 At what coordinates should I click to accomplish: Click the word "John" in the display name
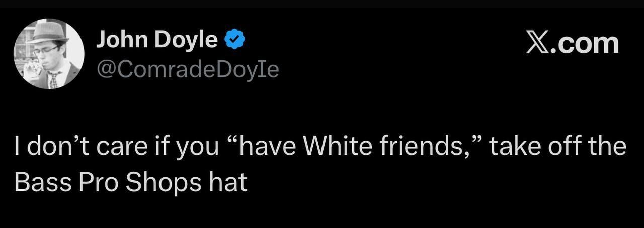pyautogui.click(x=122, y=40)
